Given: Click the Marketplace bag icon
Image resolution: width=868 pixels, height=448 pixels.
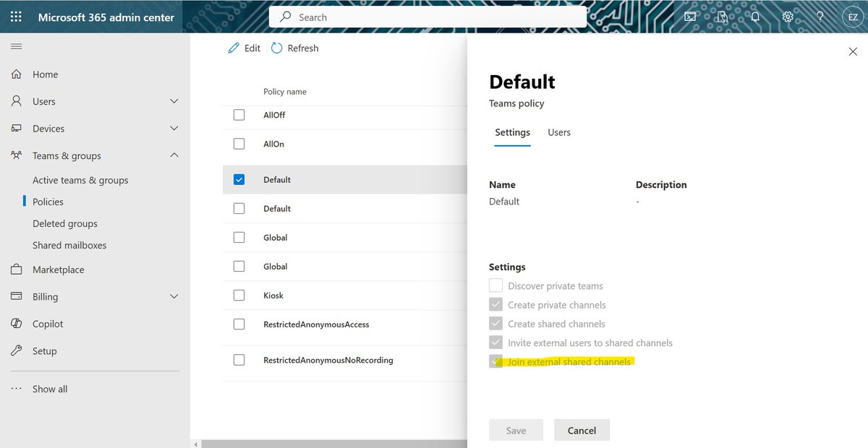Looking at the screenshot, I should 16,270.
